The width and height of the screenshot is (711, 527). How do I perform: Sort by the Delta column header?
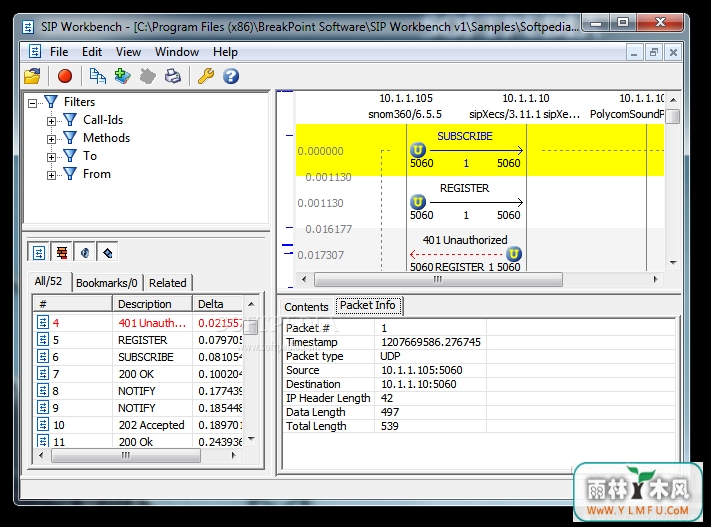tap(218, 303)
